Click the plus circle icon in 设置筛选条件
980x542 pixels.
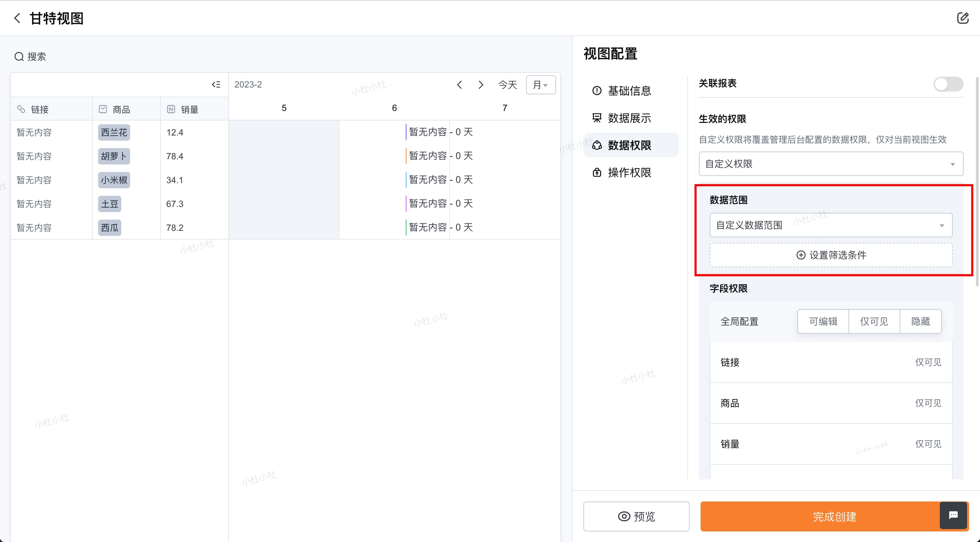tap(801, 255)
